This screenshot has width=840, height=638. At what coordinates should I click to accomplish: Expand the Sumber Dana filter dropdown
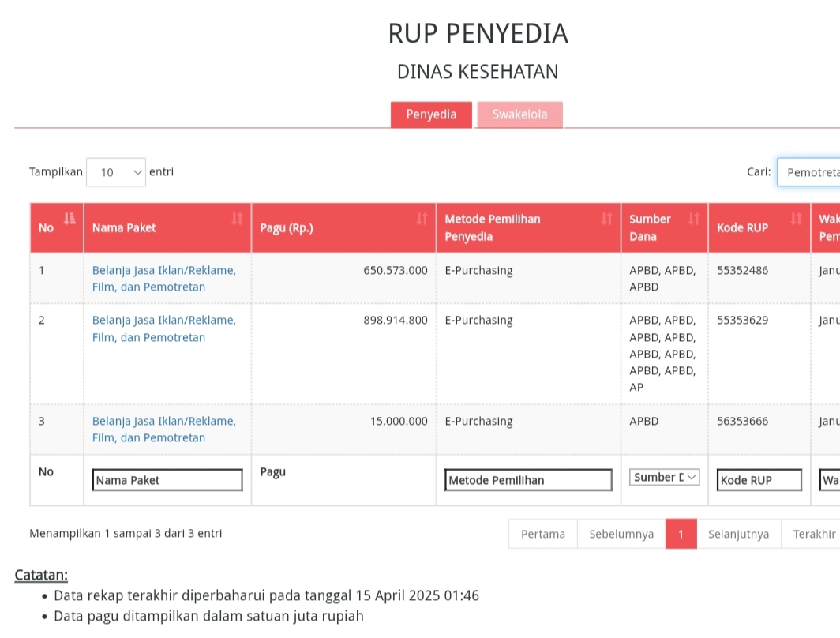coord(664,477)
